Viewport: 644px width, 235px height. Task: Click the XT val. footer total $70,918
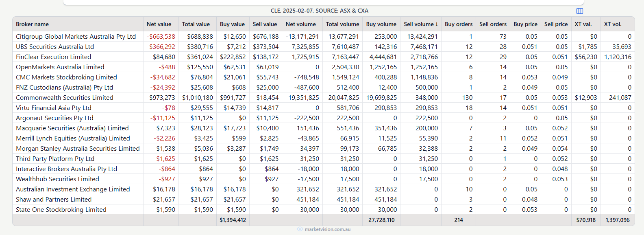coord(586,220)
